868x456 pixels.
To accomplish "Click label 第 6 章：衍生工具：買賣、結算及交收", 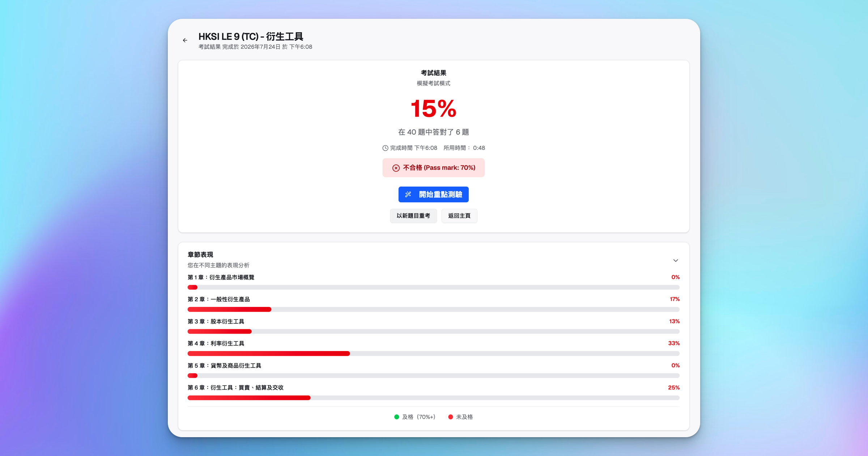I will (235, 388).
